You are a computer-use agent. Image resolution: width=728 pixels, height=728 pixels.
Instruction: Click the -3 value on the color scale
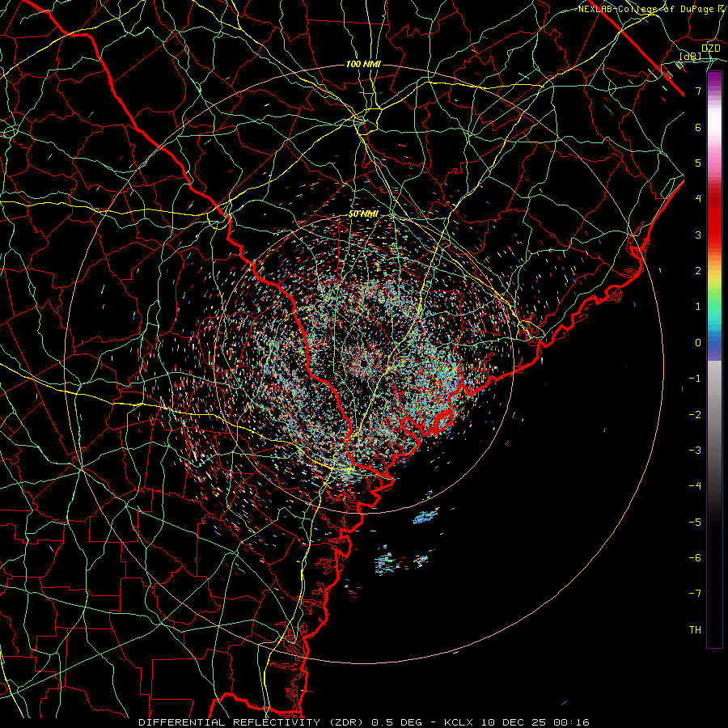pos(695,451)
